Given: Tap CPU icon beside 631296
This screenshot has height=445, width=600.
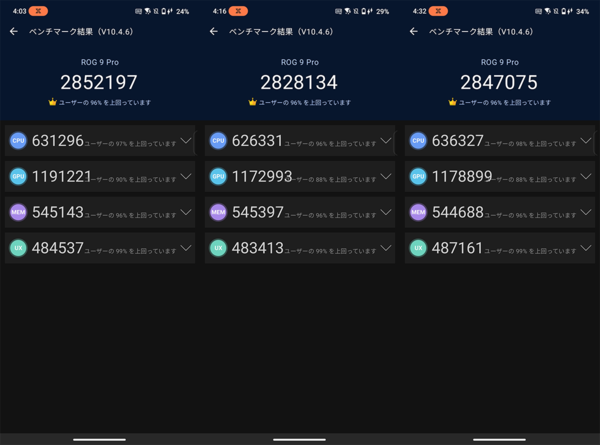Looking at the screenshot, I should (18, 141).
